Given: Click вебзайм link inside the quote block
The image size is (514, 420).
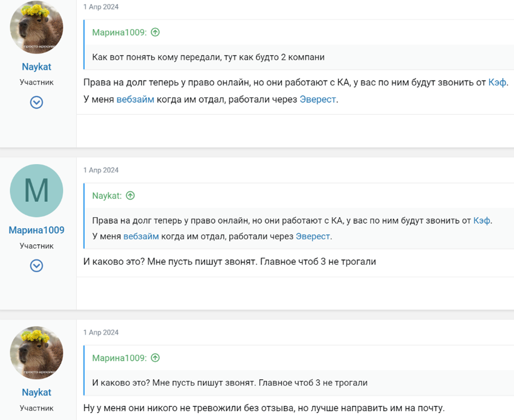Looking at the screenshot, I should 141,236.
